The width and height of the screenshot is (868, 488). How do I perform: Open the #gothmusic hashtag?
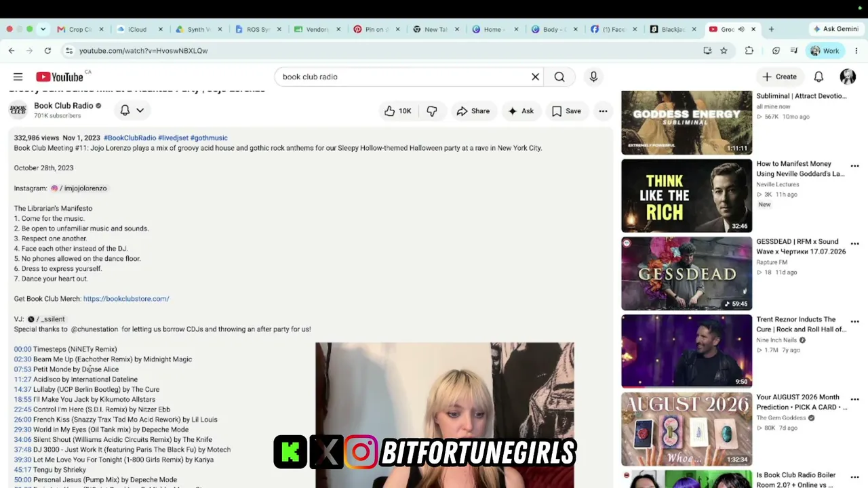click(209, 138)
